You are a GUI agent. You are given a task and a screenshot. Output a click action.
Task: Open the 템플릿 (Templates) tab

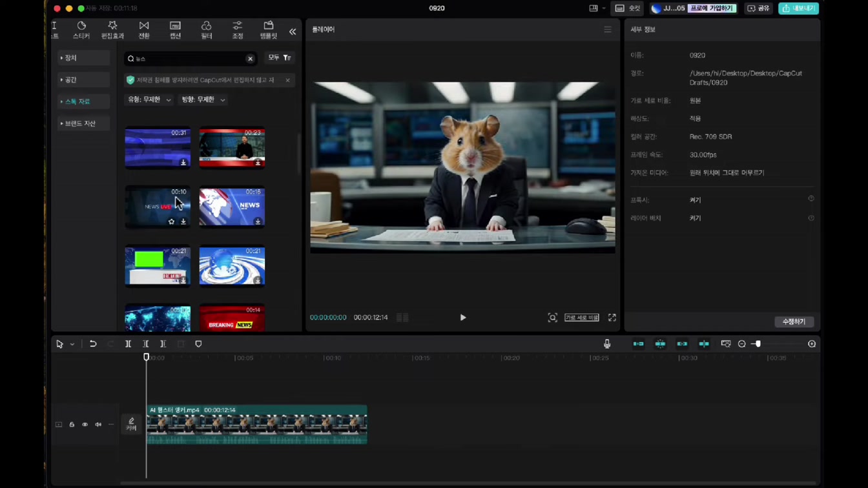(268, 30)
